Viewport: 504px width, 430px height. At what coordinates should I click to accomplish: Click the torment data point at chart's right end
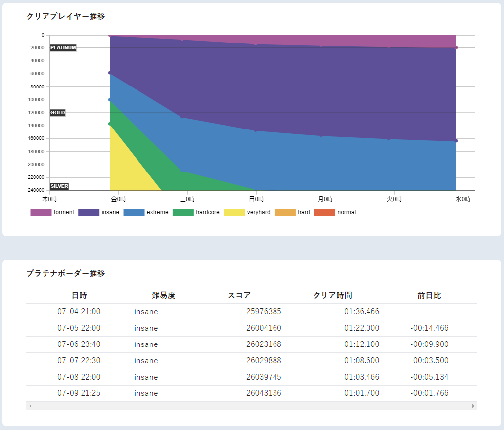456,48
